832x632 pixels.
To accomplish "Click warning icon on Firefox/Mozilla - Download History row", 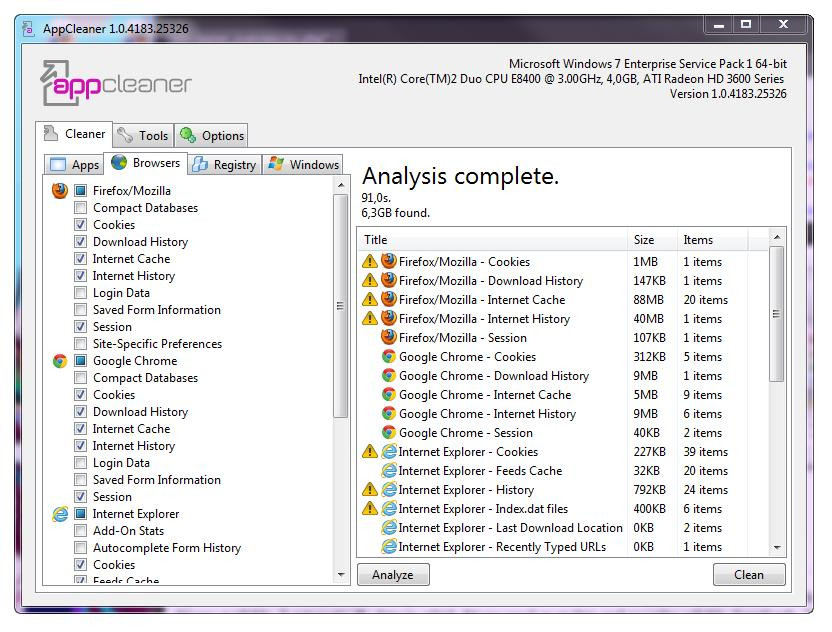I will 370,281.
